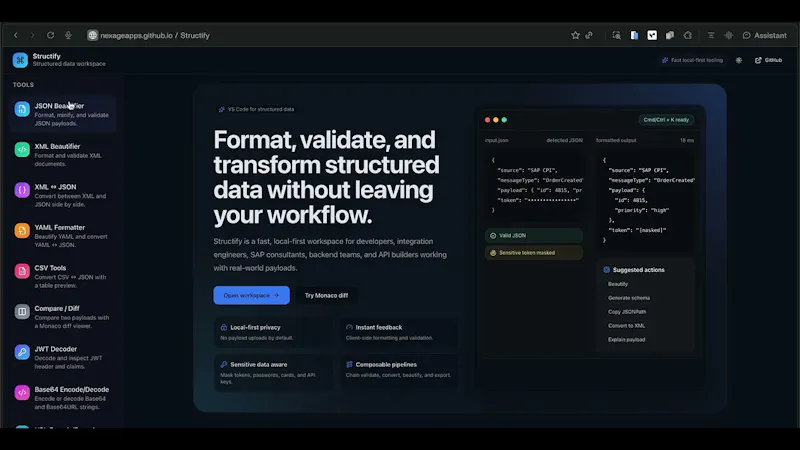Click the Instant feedback feature card
The image size is (800, 450).
click(399, 332)
